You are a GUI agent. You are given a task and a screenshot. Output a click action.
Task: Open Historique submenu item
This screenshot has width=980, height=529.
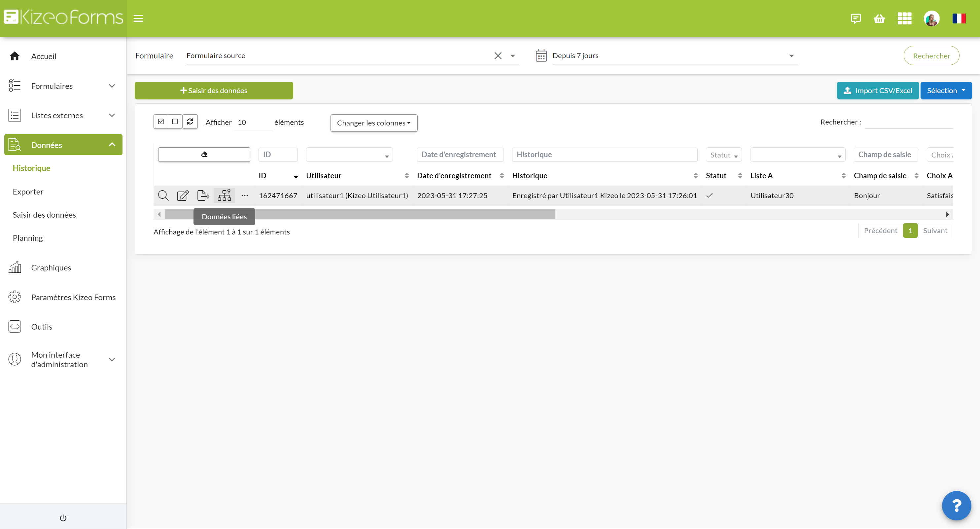pos(32,168)
